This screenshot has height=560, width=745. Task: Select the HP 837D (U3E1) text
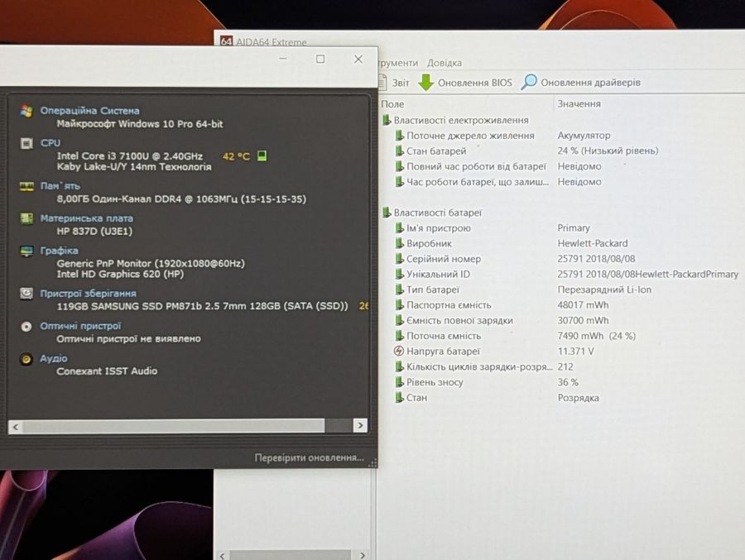click(x=94, y=232)
